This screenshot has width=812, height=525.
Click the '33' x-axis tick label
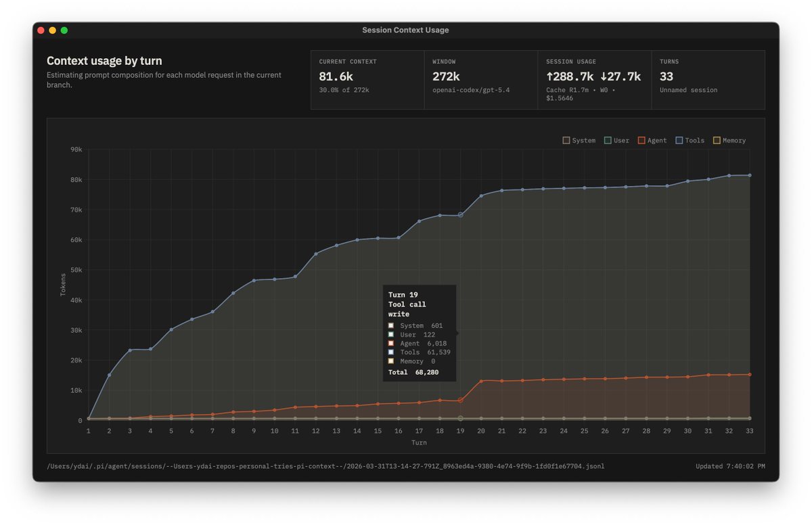click(x=750, y=431)
